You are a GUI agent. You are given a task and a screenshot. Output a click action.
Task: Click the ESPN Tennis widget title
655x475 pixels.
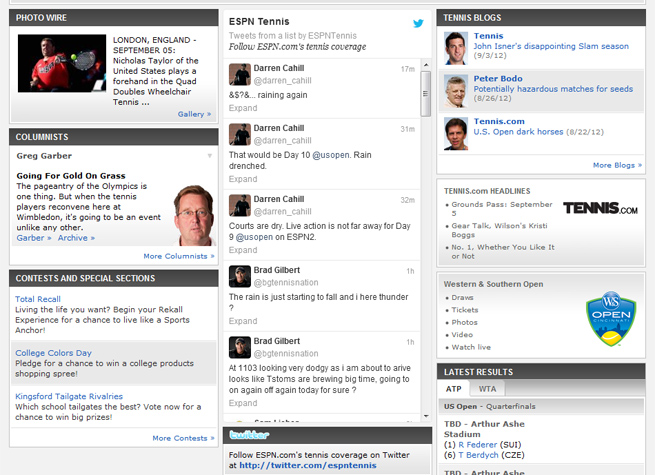259,22
